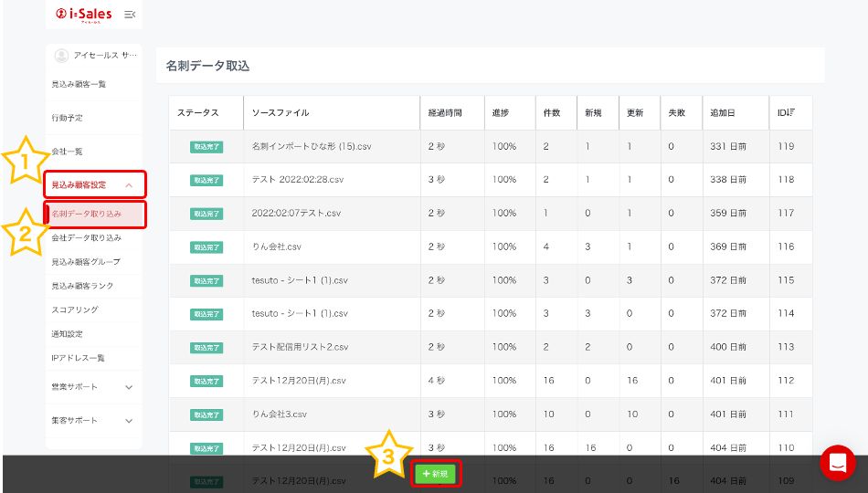This screenshot has height=493, width=868.
Task: Expand the 集客サポート menu
Action: (129, 421)
